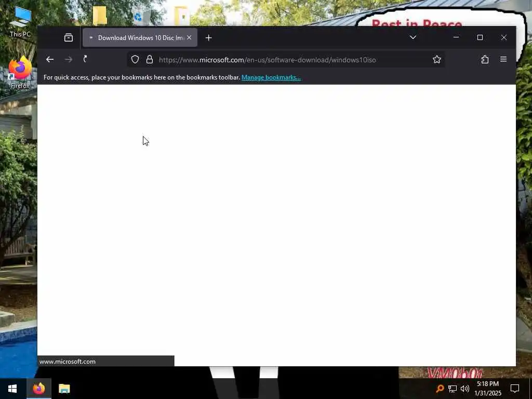Open the Firefox hamburger application menu
Image resolution: width=532 pixels, height=399 pixels.
[x=503, y=59]
